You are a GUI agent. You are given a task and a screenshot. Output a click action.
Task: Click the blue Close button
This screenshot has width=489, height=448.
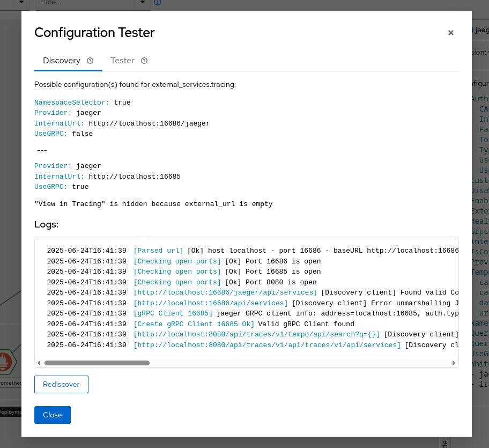click(53, 415)
